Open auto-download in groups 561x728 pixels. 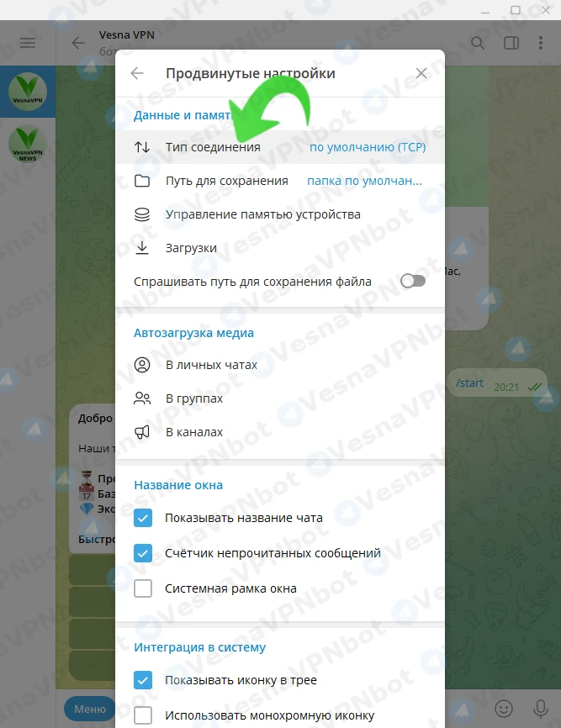280,398
